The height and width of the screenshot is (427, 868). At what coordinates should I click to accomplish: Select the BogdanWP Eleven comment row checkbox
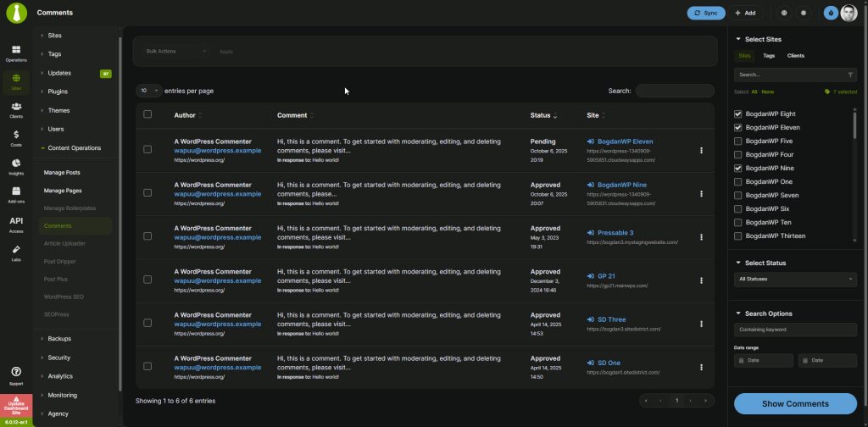(x=147, y=149)
